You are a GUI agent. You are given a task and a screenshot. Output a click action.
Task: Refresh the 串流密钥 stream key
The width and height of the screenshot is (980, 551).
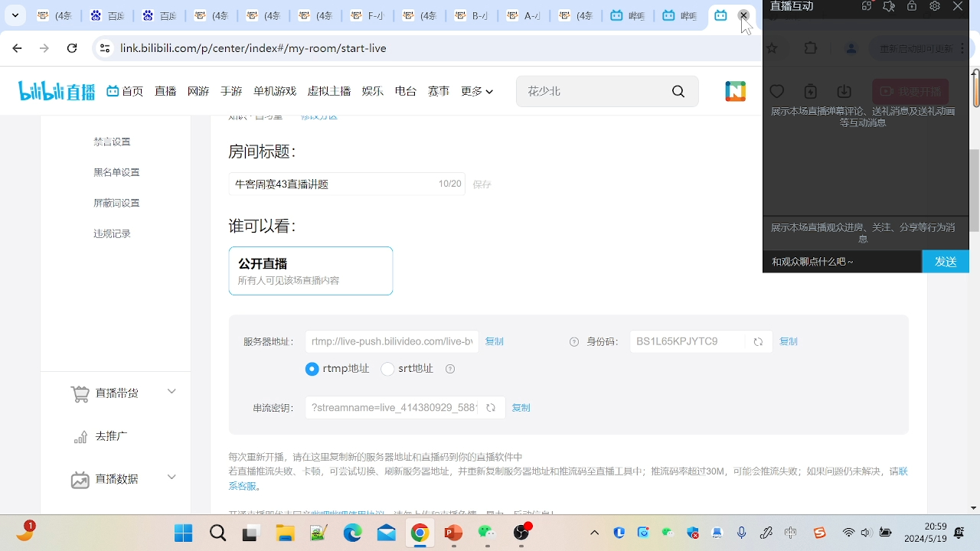(x=491, y=408)
